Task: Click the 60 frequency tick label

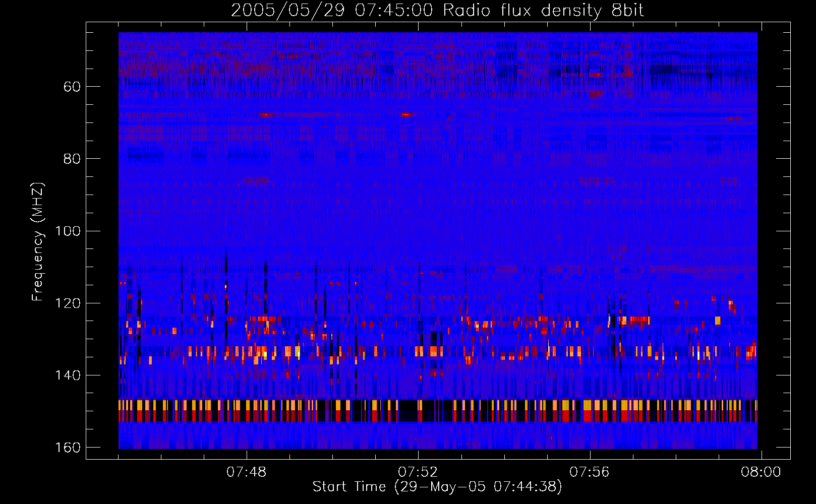Action: [x=72, y=87]
